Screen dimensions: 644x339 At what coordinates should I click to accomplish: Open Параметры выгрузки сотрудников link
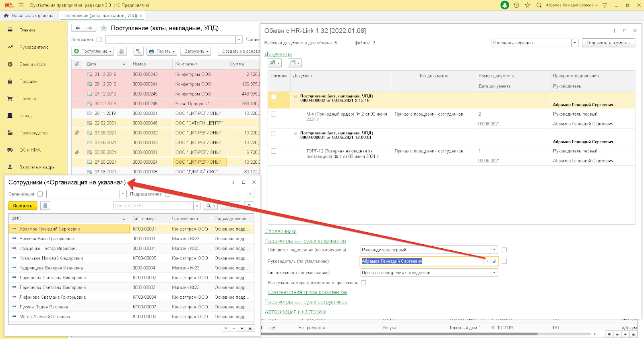[x=306, y=302]
